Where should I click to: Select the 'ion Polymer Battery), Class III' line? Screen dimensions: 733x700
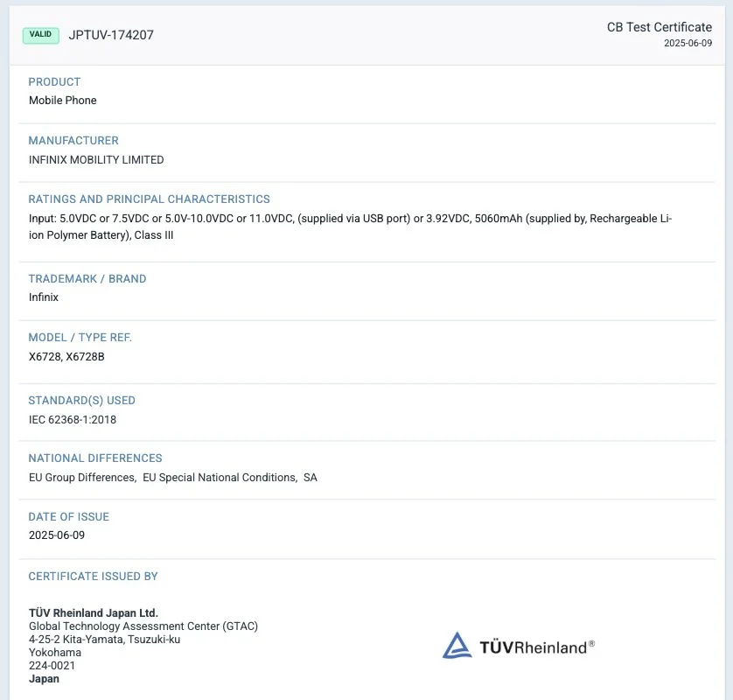[101, 235]
